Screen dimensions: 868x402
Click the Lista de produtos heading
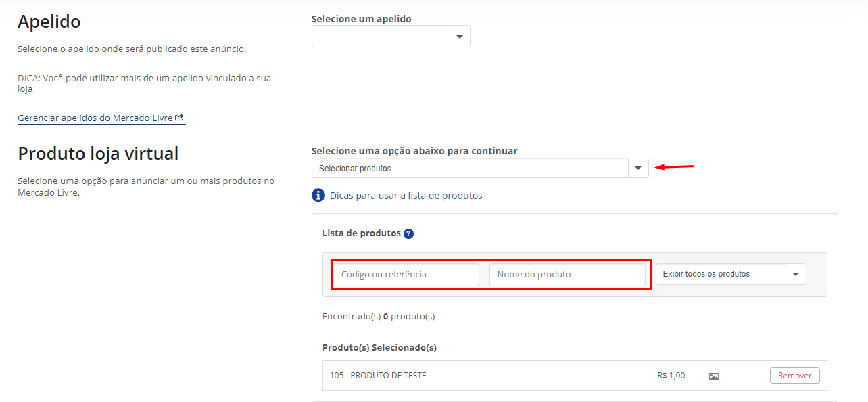362,233
